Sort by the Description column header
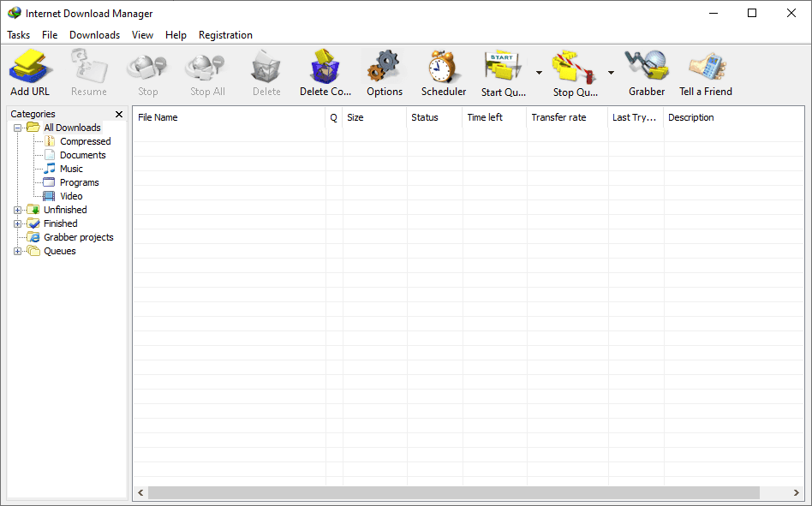 tap(734, 117)
